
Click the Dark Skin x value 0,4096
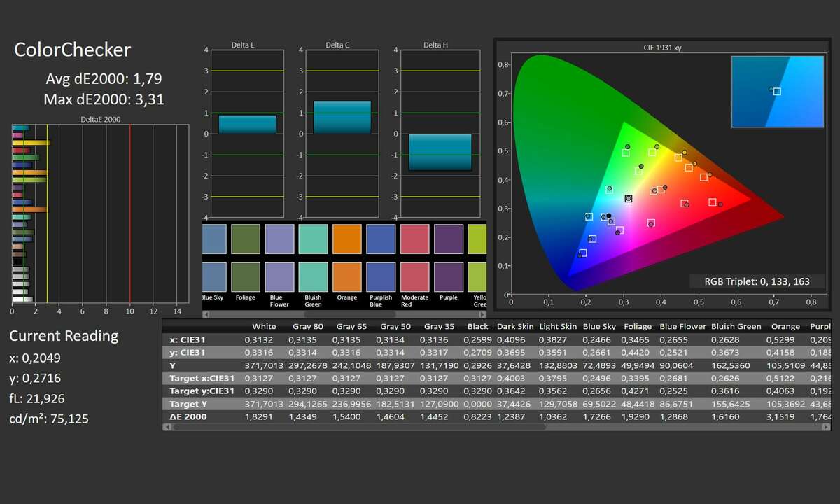pyautogui.click(x=511, y=339)
